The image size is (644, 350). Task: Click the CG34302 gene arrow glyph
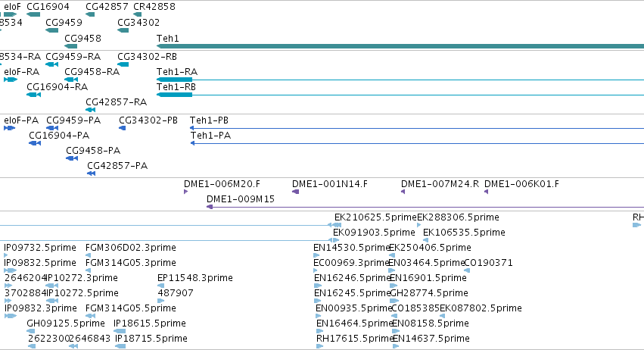click(123, 30)
